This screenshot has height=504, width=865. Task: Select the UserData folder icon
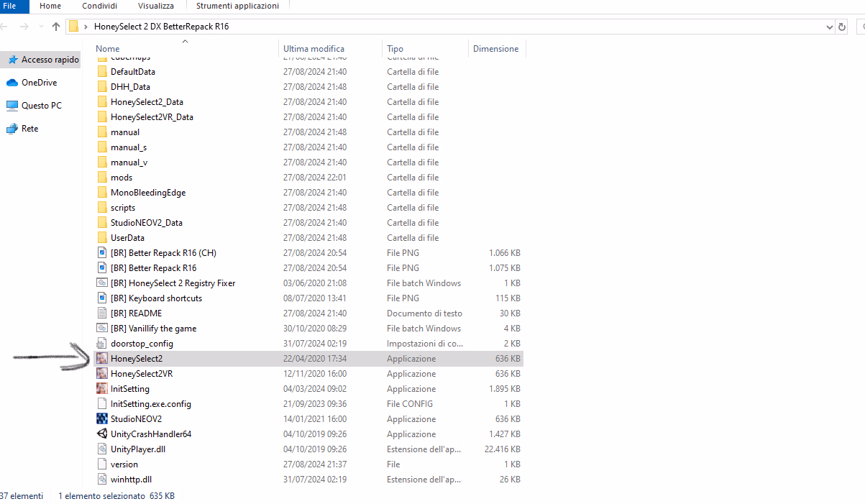coord(102,237)
